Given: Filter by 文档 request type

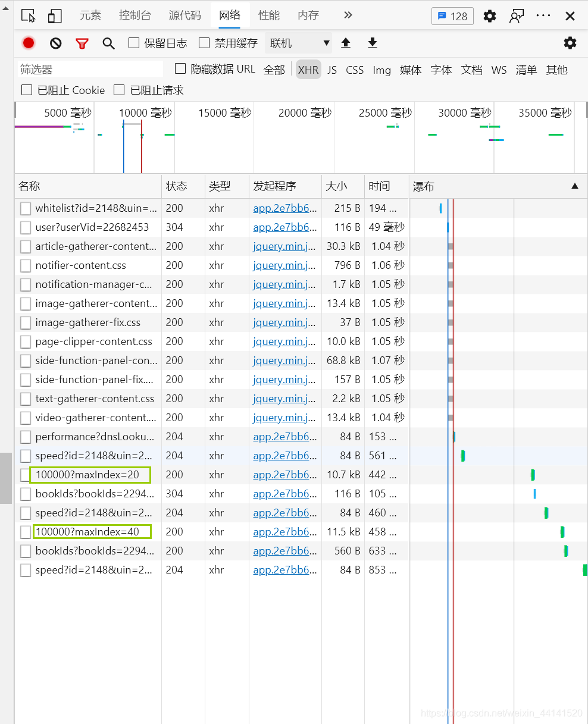Looking at the screenshot, I should click(472, 70).
